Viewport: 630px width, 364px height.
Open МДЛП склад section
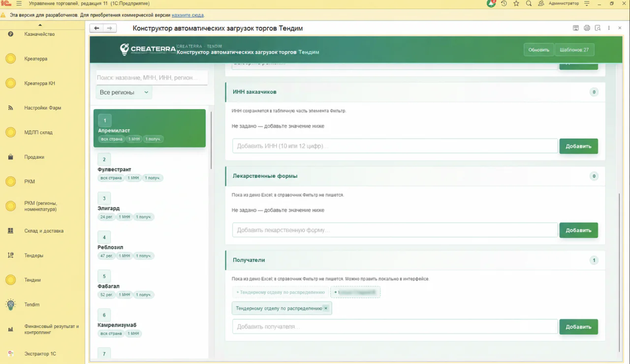coord(38,132)
